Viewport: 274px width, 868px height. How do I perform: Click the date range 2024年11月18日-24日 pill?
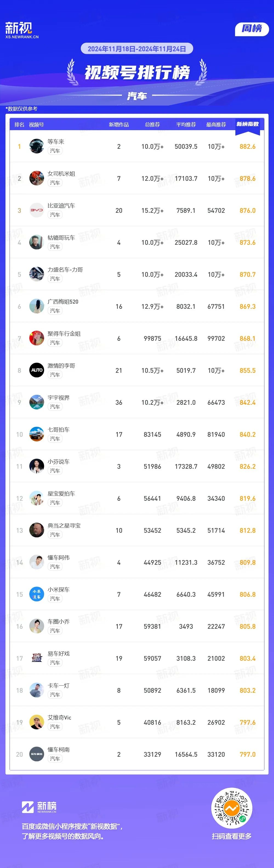click(x=137, y=49)
